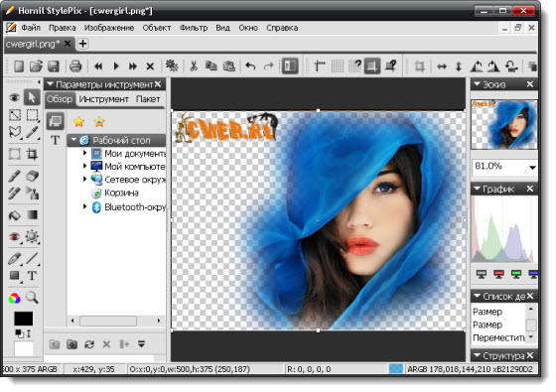Click the black foreground color swatch
The image size is (556, 392).
[x=24, y=319]
